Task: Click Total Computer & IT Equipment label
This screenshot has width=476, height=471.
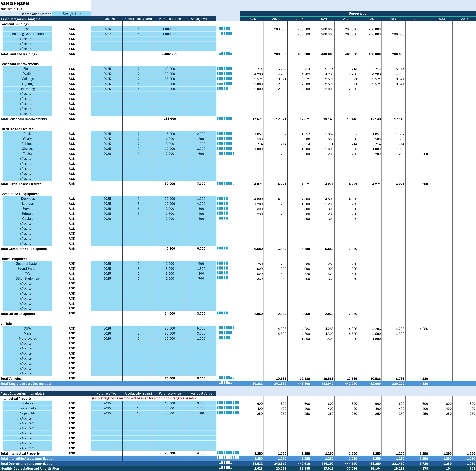Action: tap(24, 249)
